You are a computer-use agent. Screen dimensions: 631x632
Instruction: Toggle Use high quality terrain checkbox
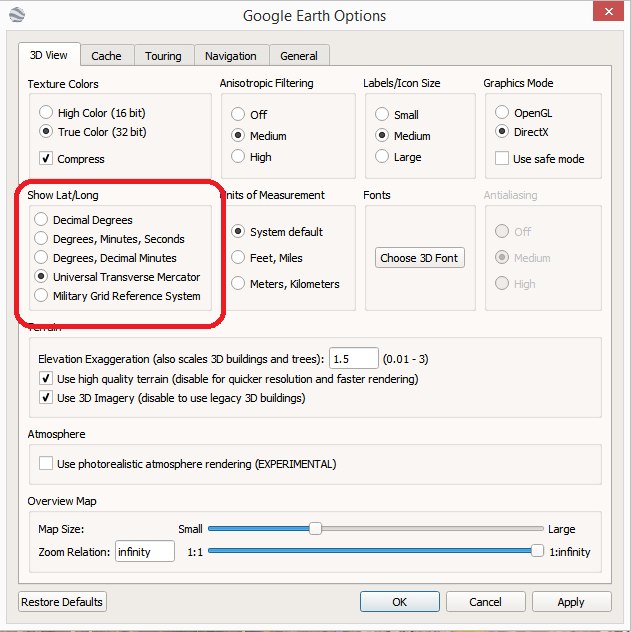pos(46,378)
